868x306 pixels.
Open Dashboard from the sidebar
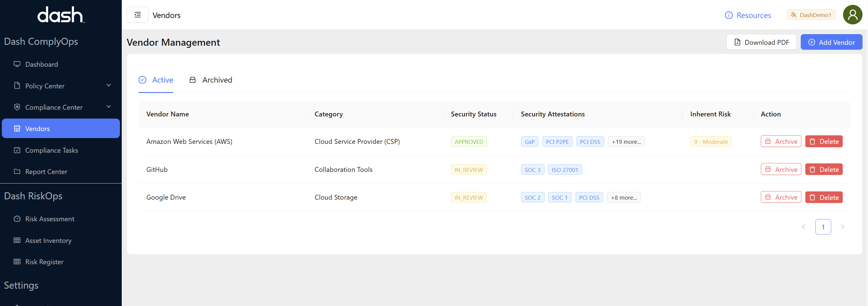pyautogui.click(x=41, y=64)
